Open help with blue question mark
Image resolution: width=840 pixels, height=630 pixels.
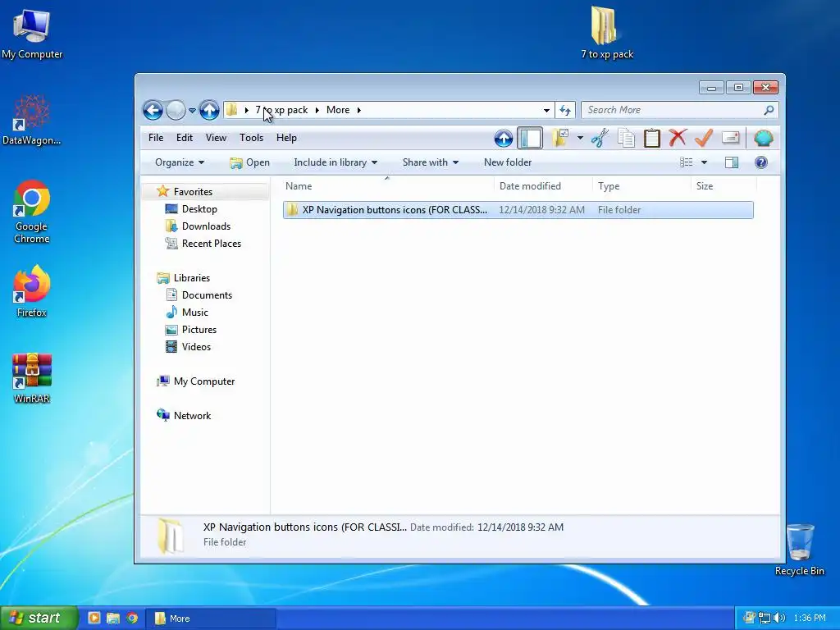click(x=761, y=162)
